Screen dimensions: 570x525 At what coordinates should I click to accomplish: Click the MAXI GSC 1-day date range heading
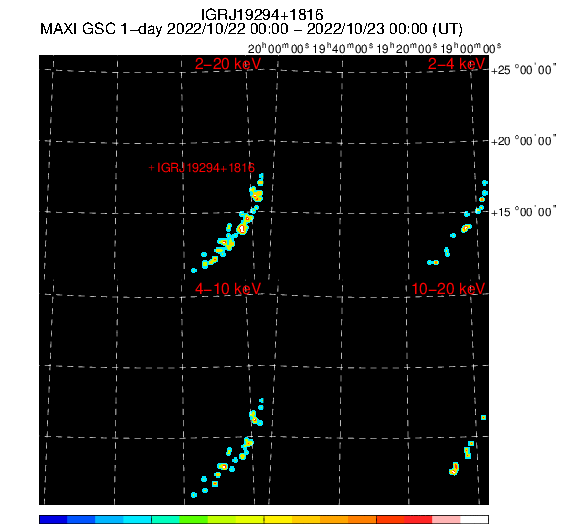point(251,29)
